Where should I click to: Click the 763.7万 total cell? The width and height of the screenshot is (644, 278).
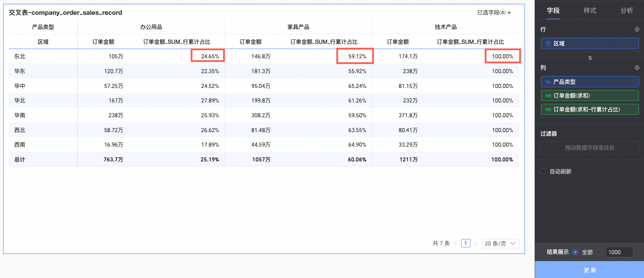pyautogui.click(x=113, y=159)
